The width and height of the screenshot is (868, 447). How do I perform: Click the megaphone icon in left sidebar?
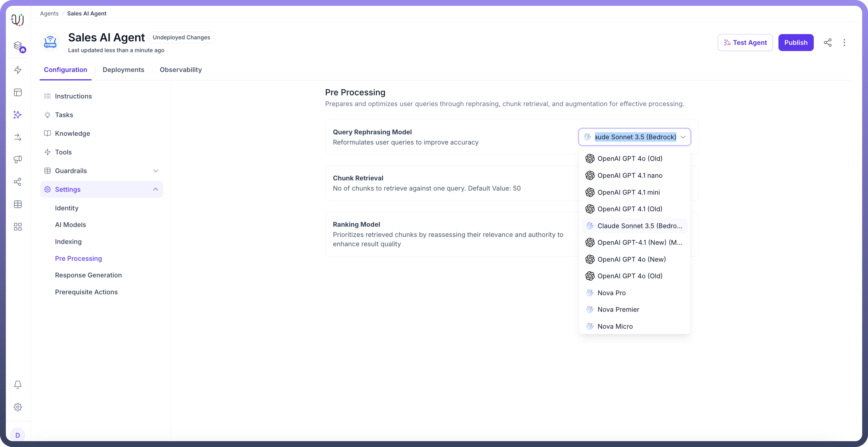(18, 159)
